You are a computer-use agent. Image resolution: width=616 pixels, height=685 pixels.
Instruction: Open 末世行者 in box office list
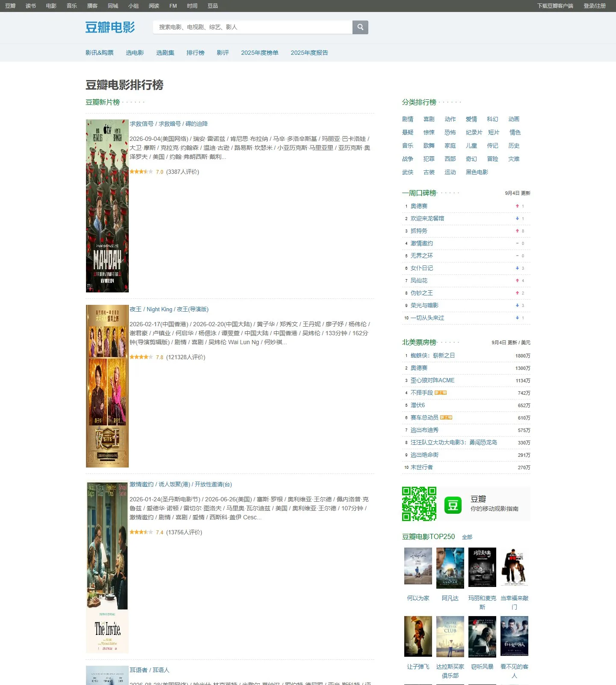pyautogui.click(x=422, y=467)
